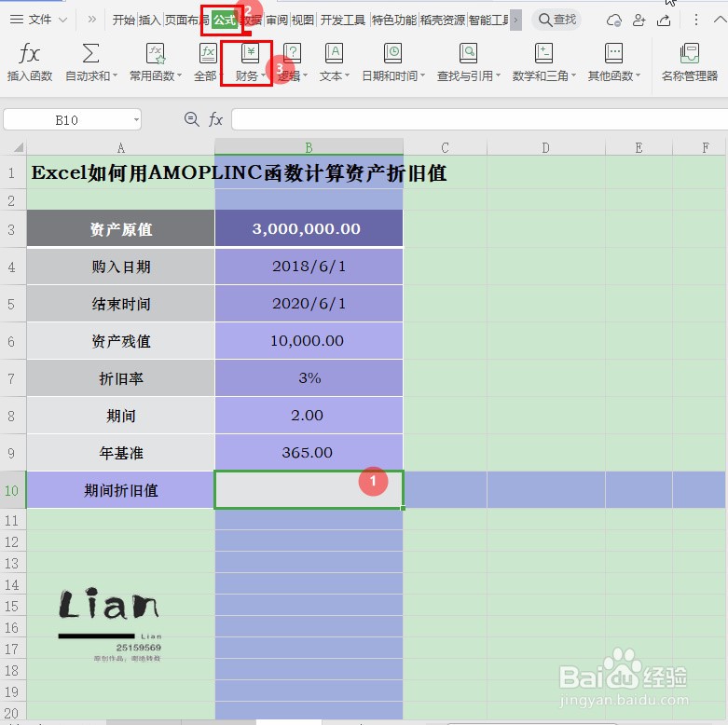The image size is (728, 725).
Task: Select the 折旧率 label cell
Action: 121,377
